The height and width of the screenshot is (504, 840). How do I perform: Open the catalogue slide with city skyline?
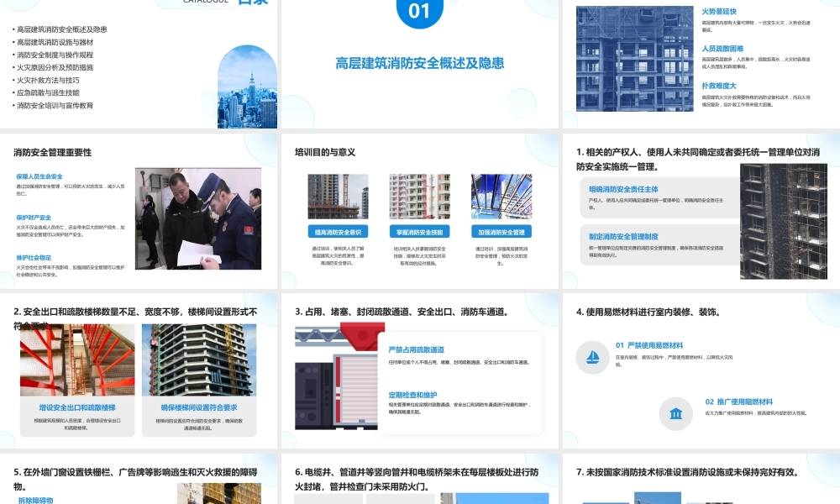(139, 65)
